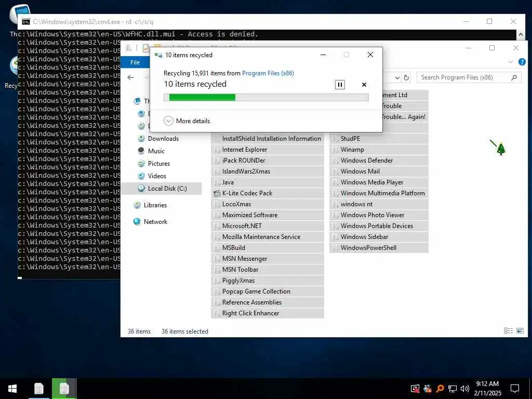This screenshot has height=399, width=532.
Task: Switch to details view in status bar
Action: pos(508,330)
